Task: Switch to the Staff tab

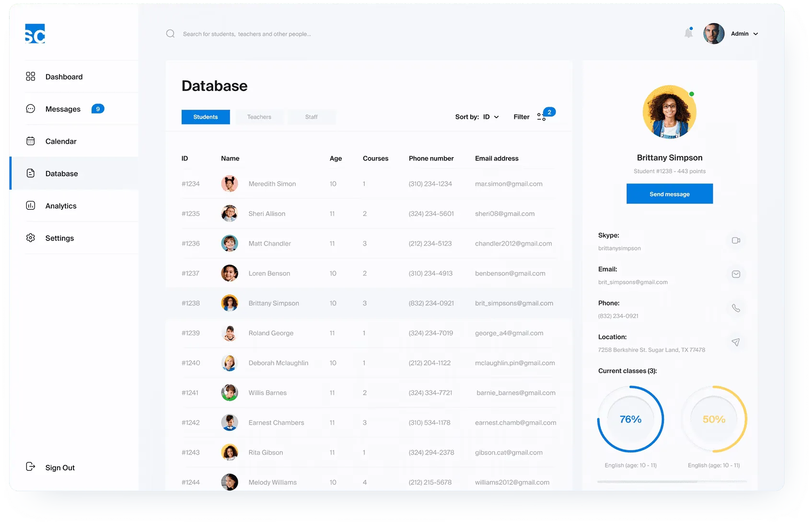Action: tap(312, 117)
